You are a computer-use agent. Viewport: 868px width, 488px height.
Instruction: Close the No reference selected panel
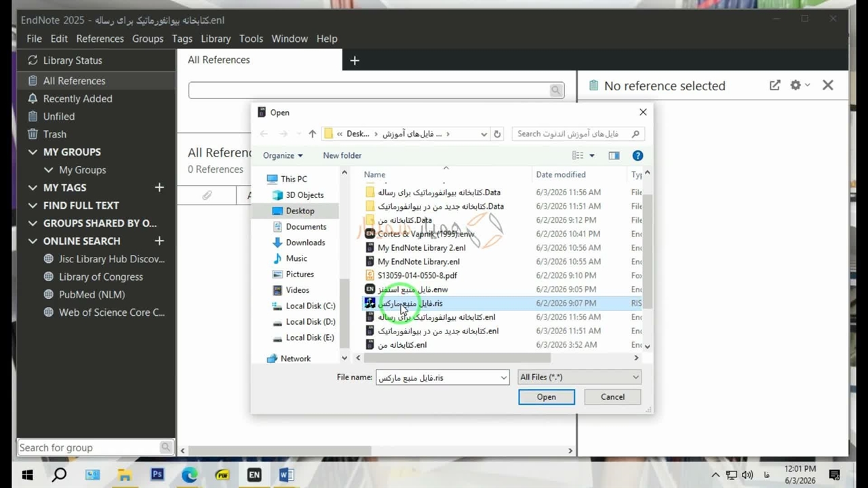click(x=828, y=85)
